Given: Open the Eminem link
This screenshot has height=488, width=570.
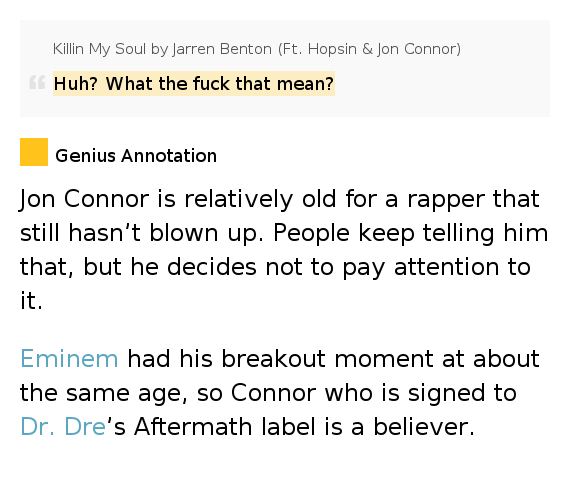Looking at the screenshot, I should (69, 359).
